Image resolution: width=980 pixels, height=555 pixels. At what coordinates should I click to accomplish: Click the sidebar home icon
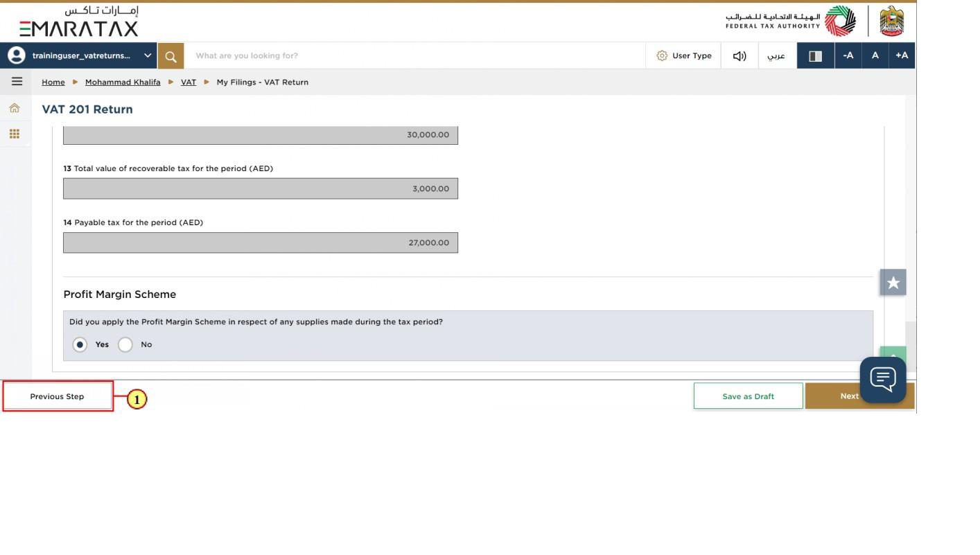[15, 108]
